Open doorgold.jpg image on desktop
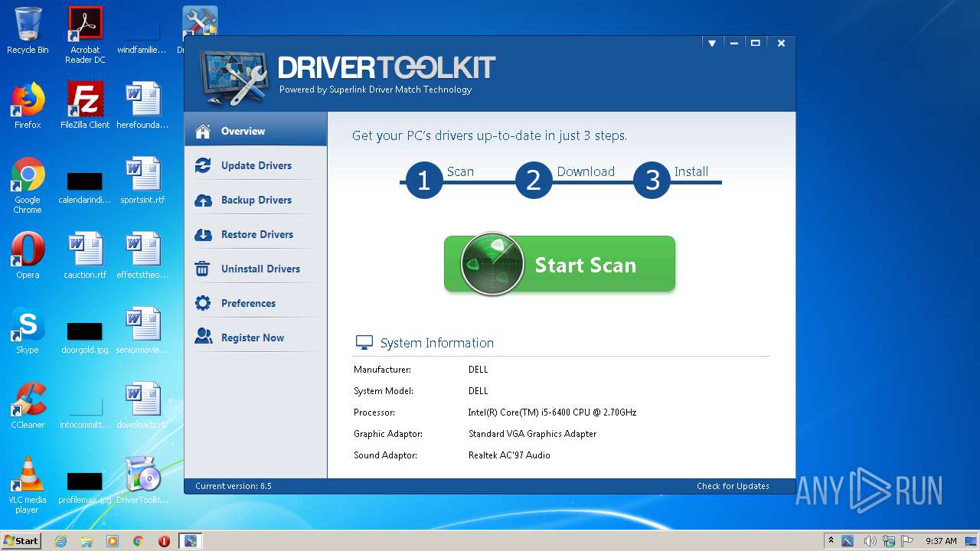980x551 pixels. click(x=85, y=337)
